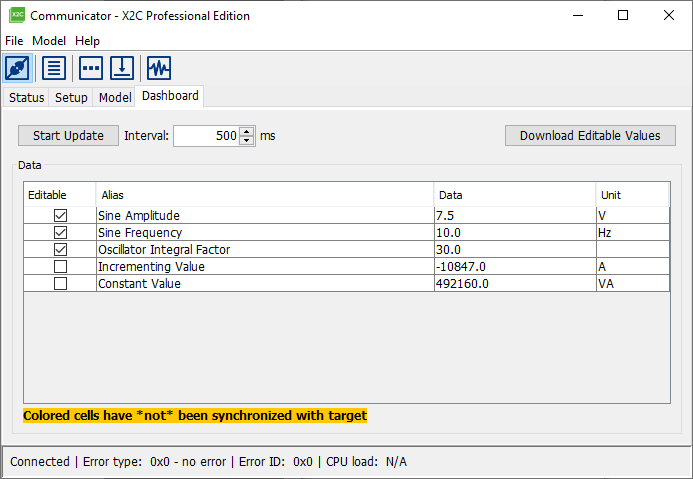693x479 pixels.
Task: Switch to the Status tab
Action: pyautogui.click(x=27, y=98)
